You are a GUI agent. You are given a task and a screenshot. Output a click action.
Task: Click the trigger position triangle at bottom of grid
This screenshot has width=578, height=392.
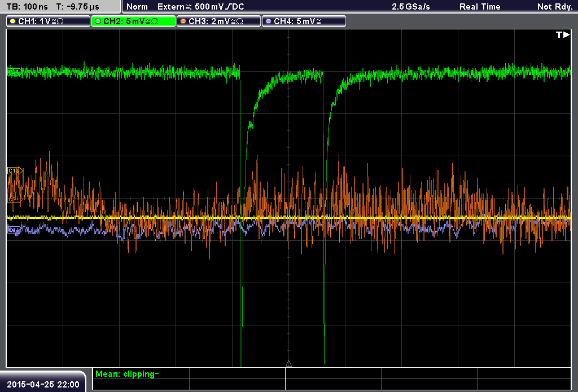[x=288, y=364]
